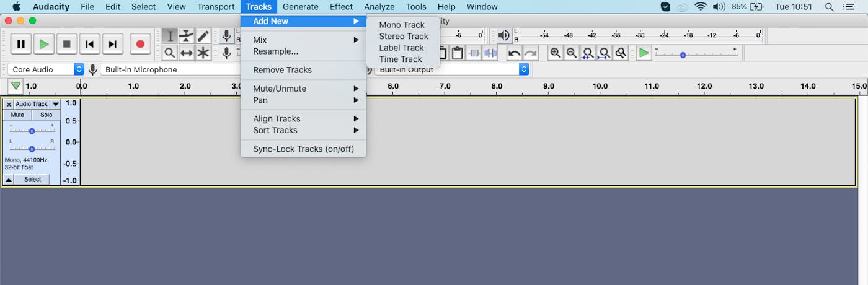The image size is (868, 285).
Task: Zoom in on the timeline
Action: click(556, 53)
